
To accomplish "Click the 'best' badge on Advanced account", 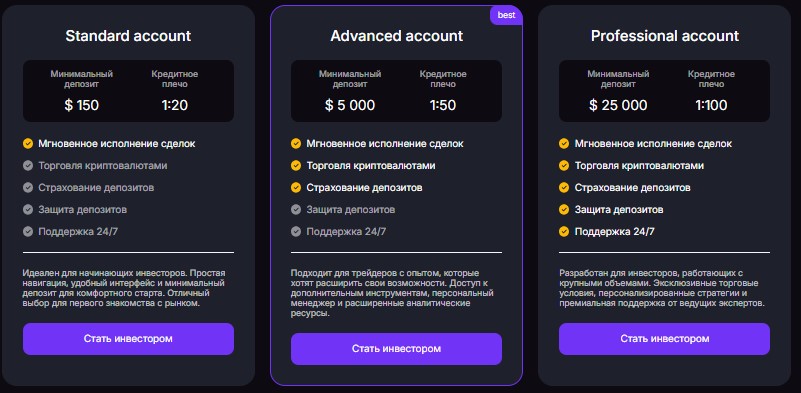I will click(x=506, y=15).
